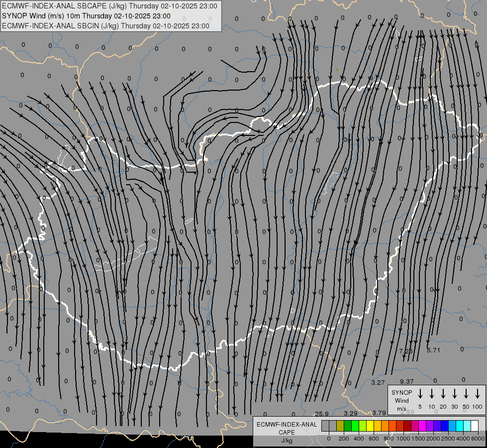Image resolution: width=487 pixels, height=448 pixels.
Task: Click the 5.71 value on the map
Action: (433, 350)
